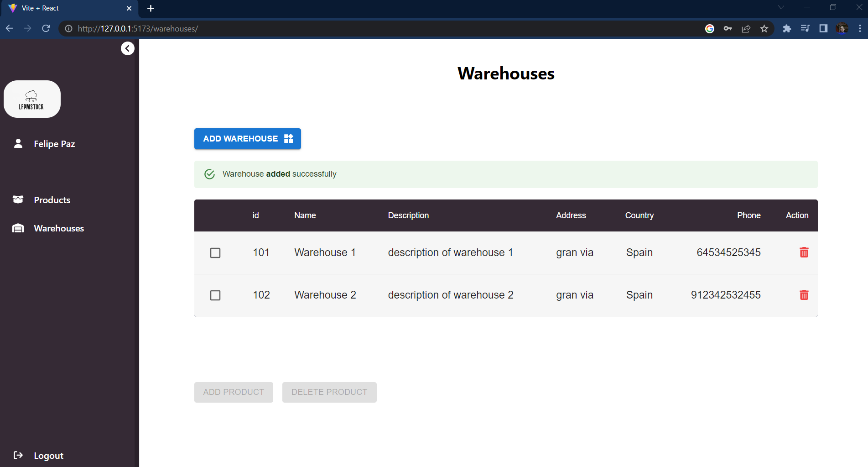Check the checkbox for Warehouse 2 row
This screenshot has width=868, height=467.
[215, 295]
